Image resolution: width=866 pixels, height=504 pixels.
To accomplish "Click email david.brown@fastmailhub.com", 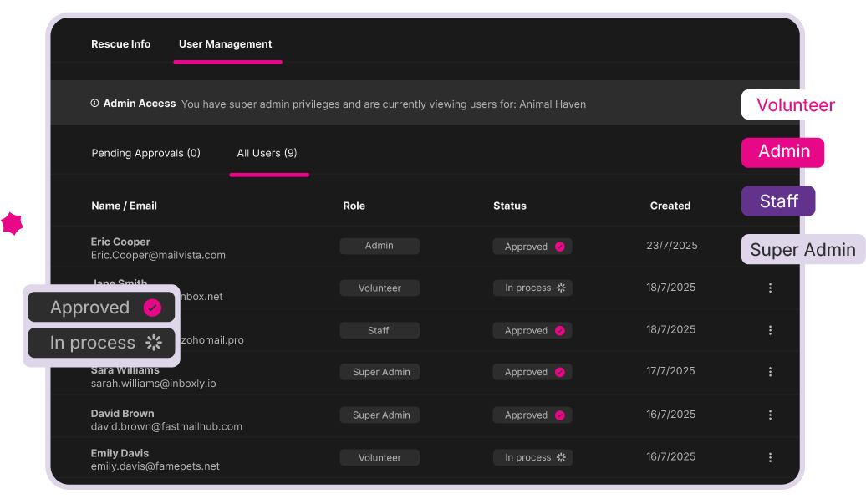I will pyautogui.click(x=166, y=427).
